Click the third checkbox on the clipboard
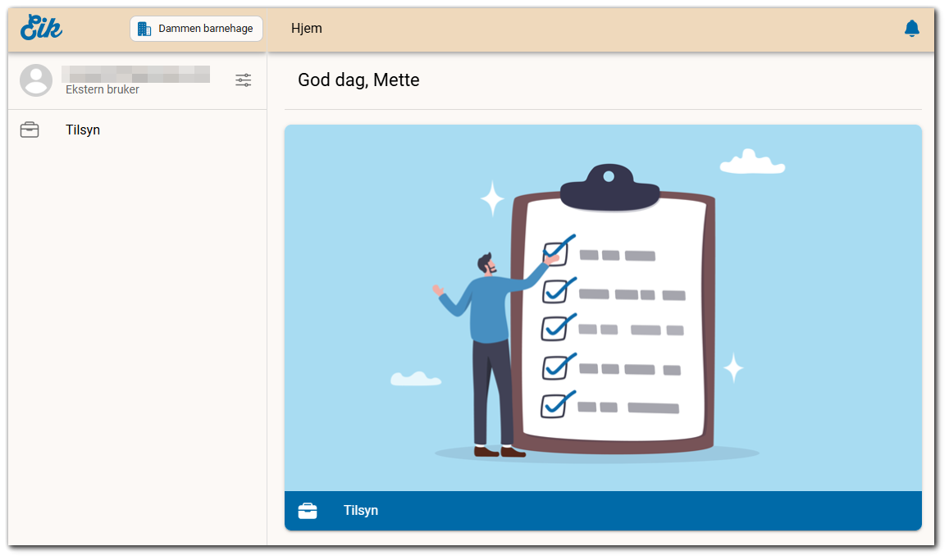The width and height of the screenshot is (949, 560). point(554,328)
